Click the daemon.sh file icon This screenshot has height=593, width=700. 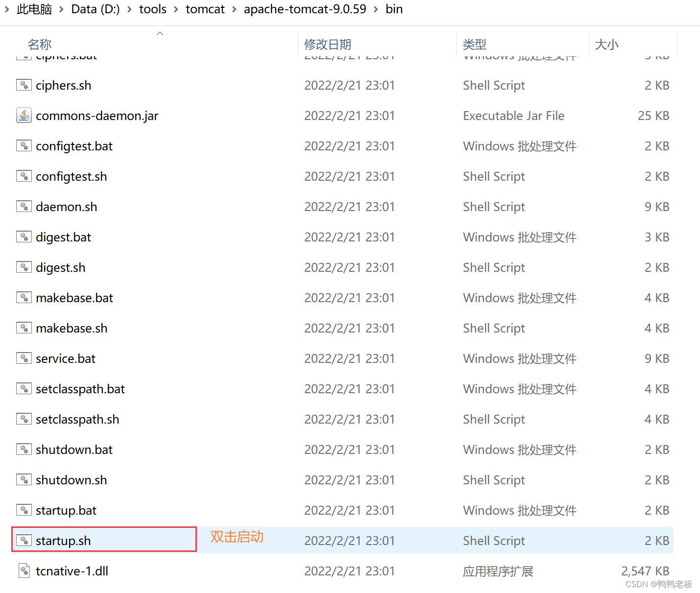[24, 206]
